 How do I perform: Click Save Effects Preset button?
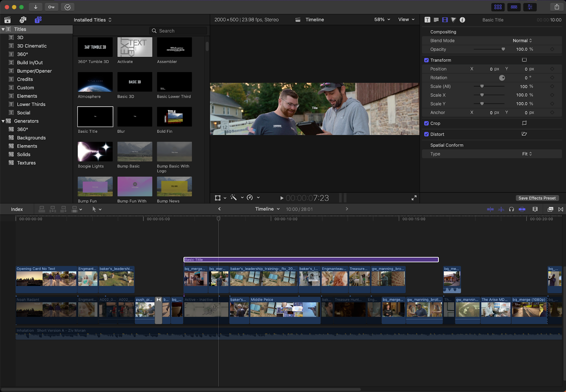pos(537,198)
